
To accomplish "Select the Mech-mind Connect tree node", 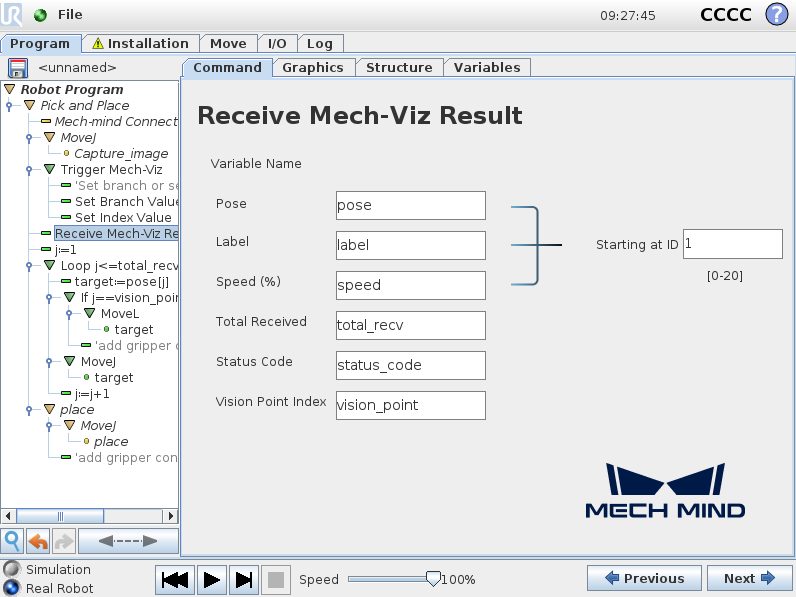I will click(116, 121).
